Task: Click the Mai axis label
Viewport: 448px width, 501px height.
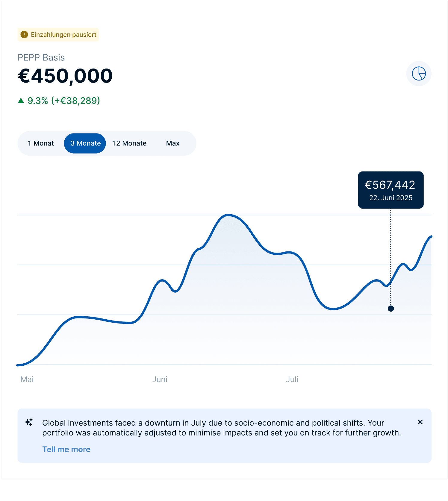Action: (x=27, y=379)
